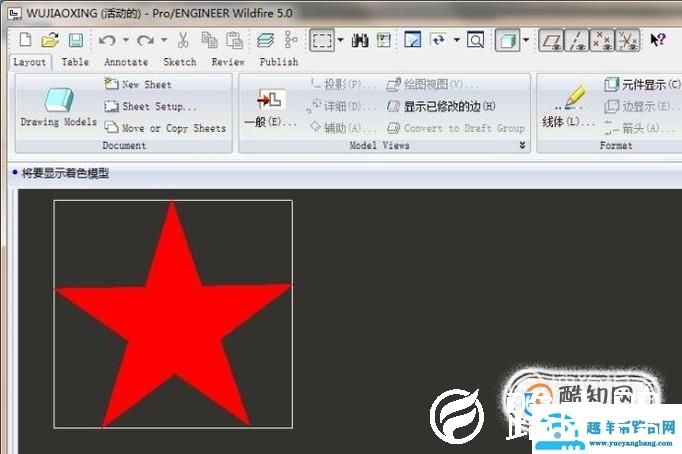682x454 pixels.
Task: Click the 投影(P) projection view option
Action: 342,84
